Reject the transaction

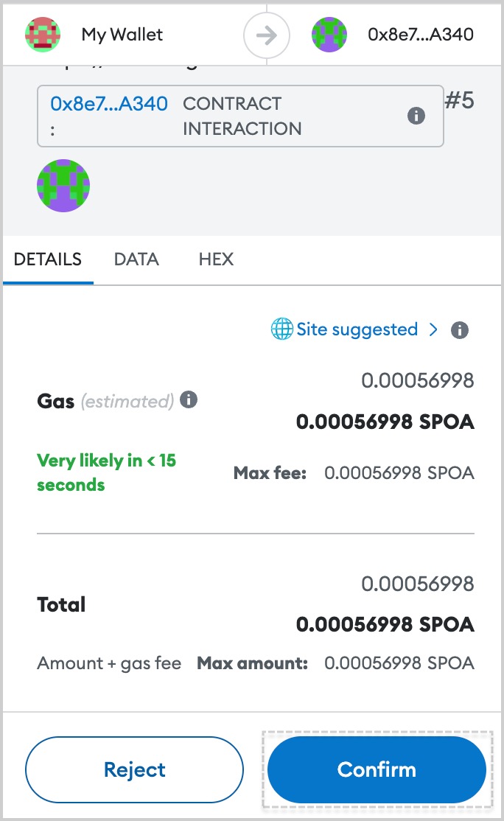point(135,769)
